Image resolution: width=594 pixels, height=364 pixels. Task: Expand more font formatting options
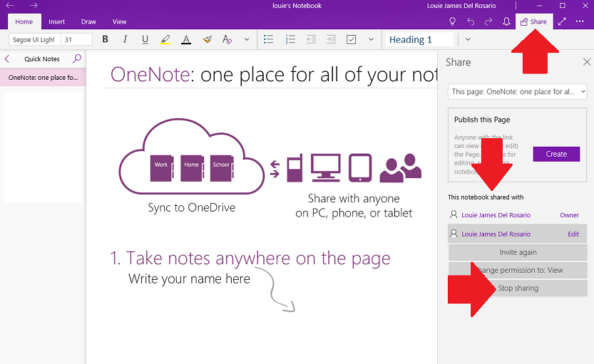coord(247,39)
